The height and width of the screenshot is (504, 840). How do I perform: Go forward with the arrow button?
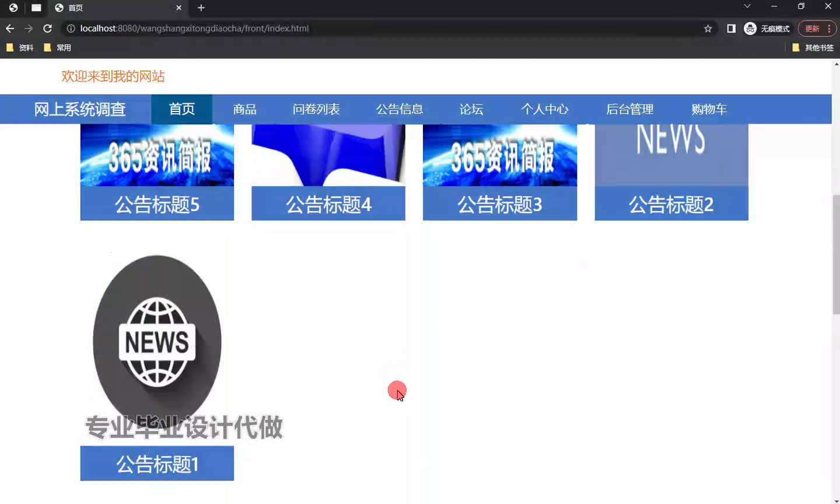[x=29, y=29]
